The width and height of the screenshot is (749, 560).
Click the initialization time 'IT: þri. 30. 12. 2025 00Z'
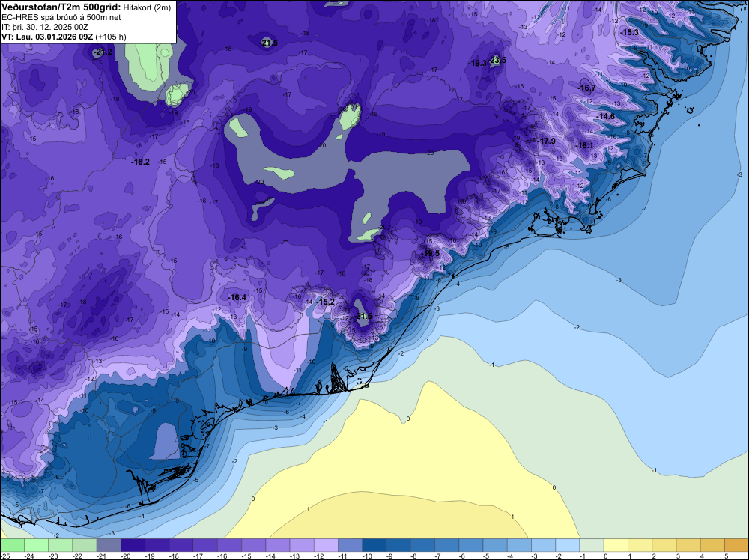pos(45,27)
